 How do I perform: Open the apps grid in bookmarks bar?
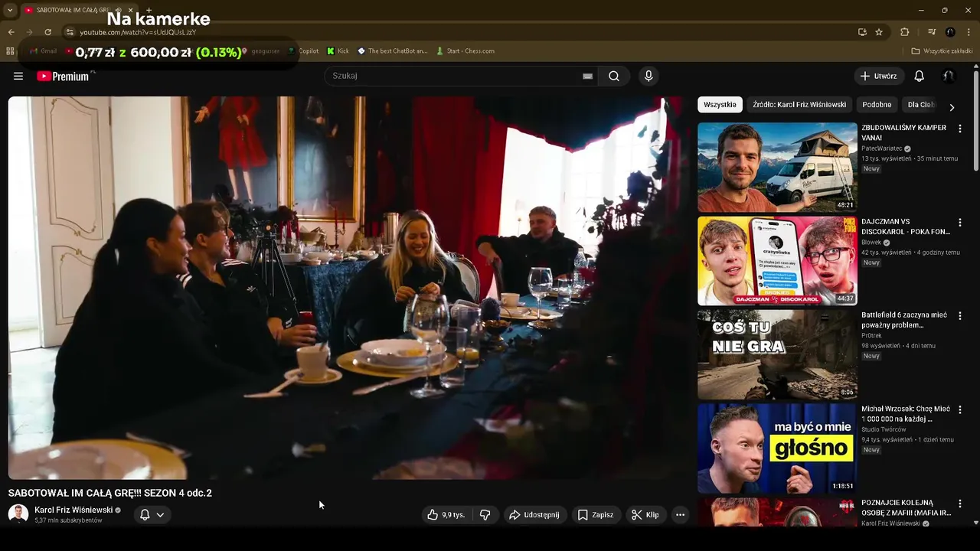10,51
